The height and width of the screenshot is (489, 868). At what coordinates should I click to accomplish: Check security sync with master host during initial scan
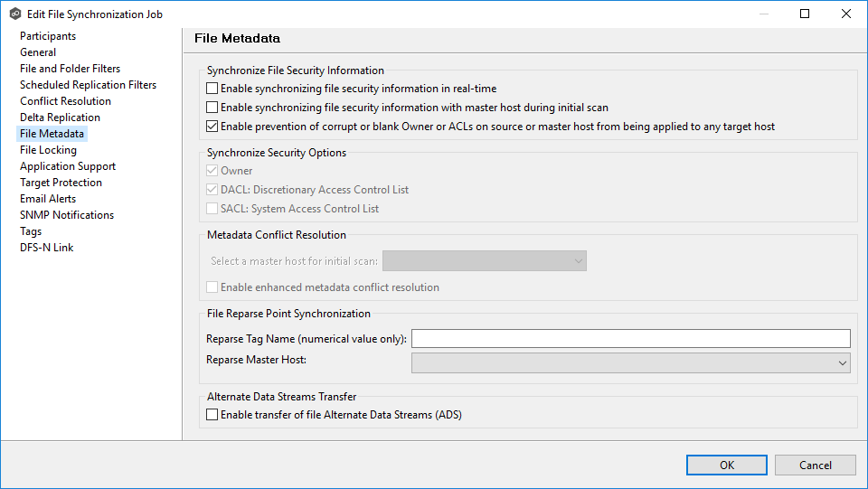pos(212,108)
